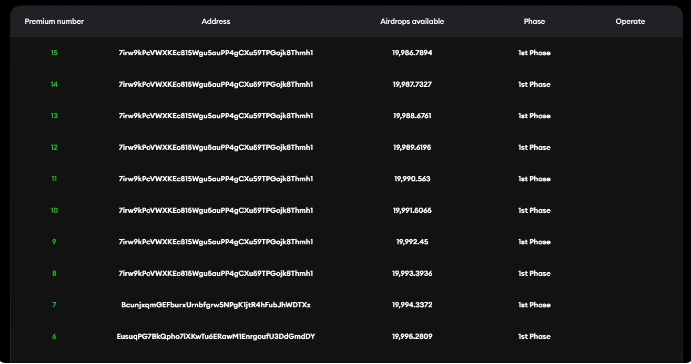The height and width of the screenshot is (364, 691).
Task: Click airdrop amount 19,986.7894
Action: pyautogui.click(x=412, y=52)
